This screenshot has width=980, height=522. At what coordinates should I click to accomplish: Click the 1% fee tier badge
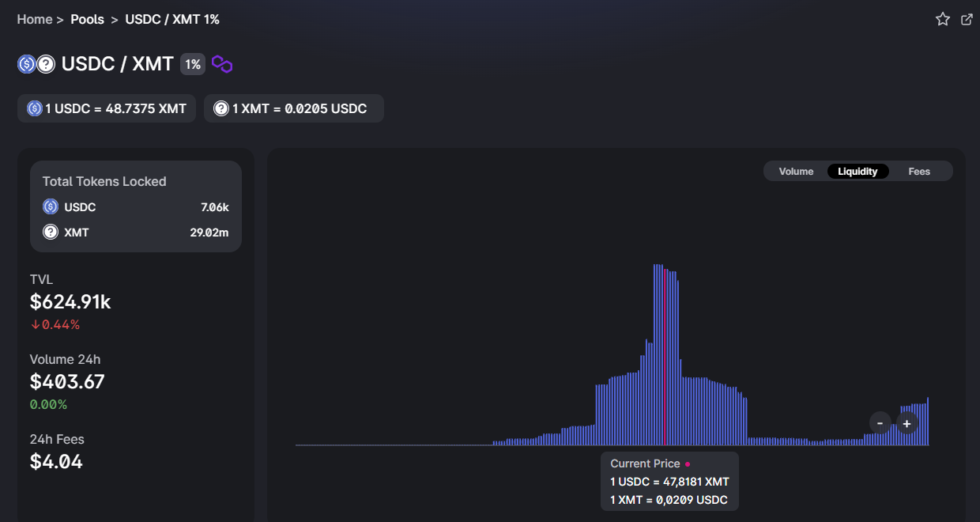tap(193, 64)
